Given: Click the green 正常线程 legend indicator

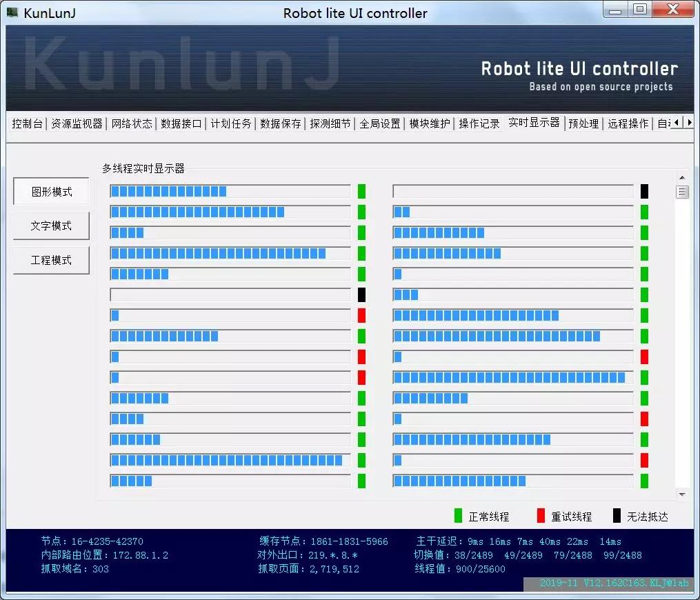Looking at the screenshot, I should [x=458, y=515].
